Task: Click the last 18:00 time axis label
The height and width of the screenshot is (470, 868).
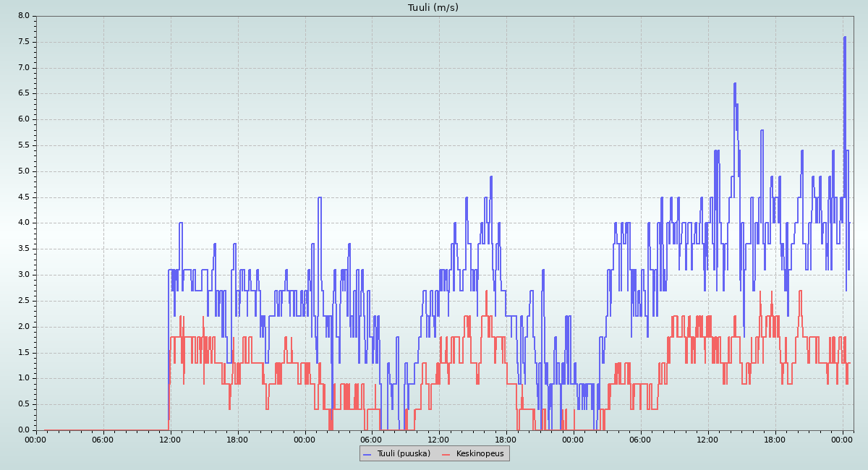Action: click(x=775, y=439)
